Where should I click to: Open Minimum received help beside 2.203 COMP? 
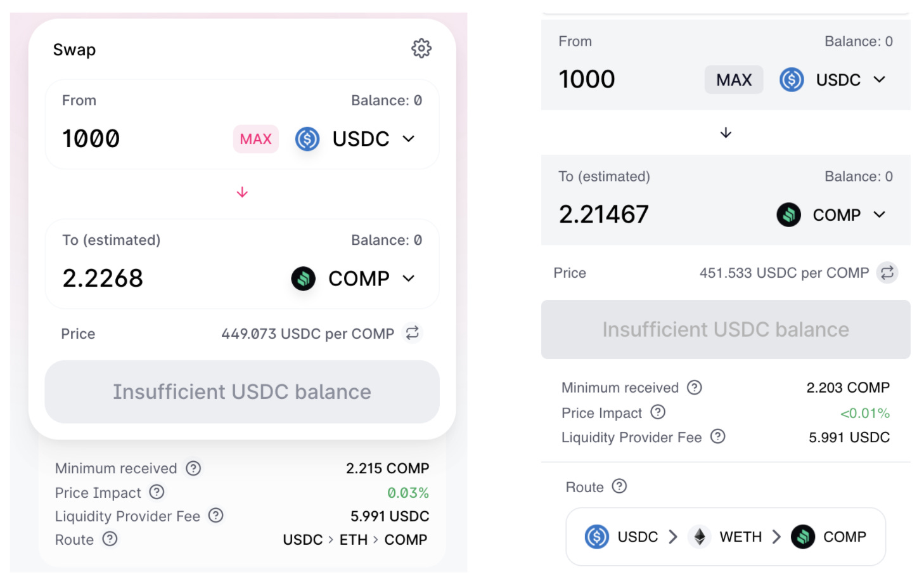tap(695, 388)
